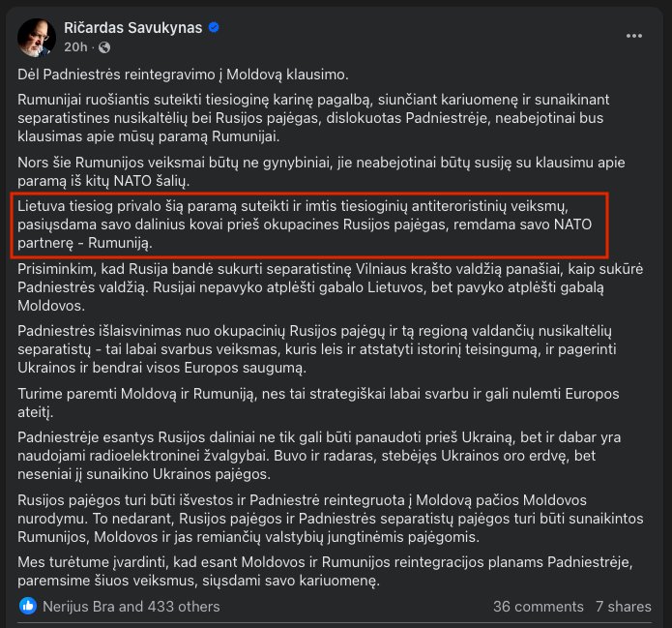Open the post's 20h timestamp link

(75, 47)
